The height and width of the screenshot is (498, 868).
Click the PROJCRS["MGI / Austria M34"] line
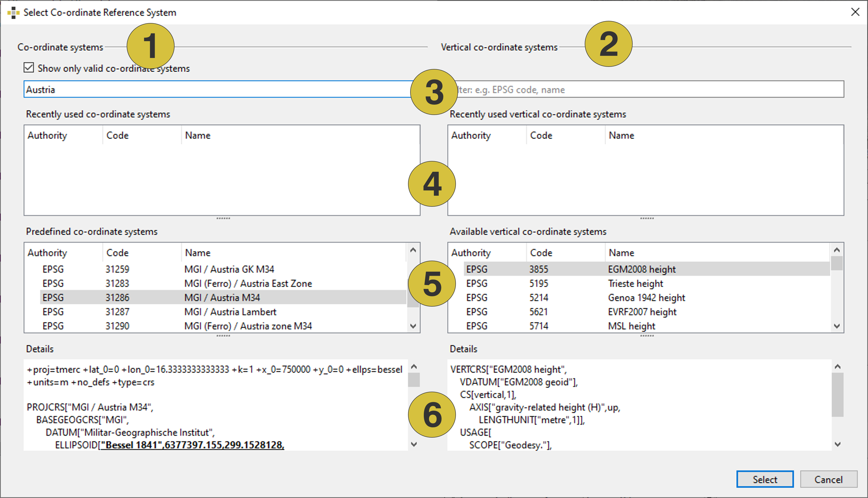point(90,407)
